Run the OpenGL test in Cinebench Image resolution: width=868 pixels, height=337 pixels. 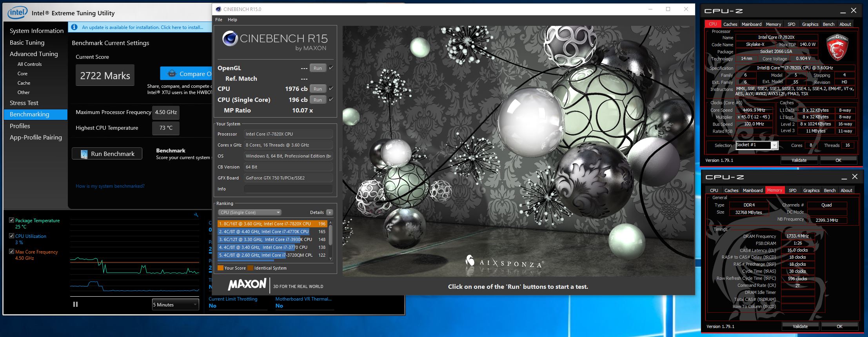(x=318, y=68)
